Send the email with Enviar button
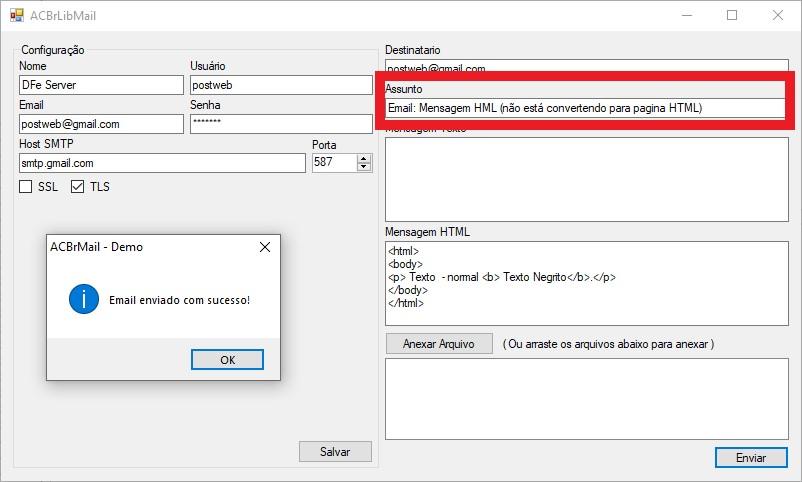The height and width of the screenshot is (482, 802). click(751, 458)
